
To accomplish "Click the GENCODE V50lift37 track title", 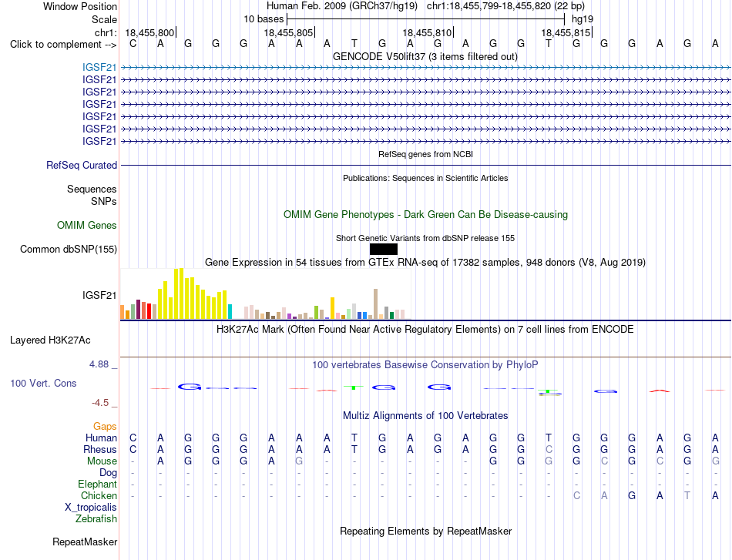I will pyautogui.click(x=425, y=56).
